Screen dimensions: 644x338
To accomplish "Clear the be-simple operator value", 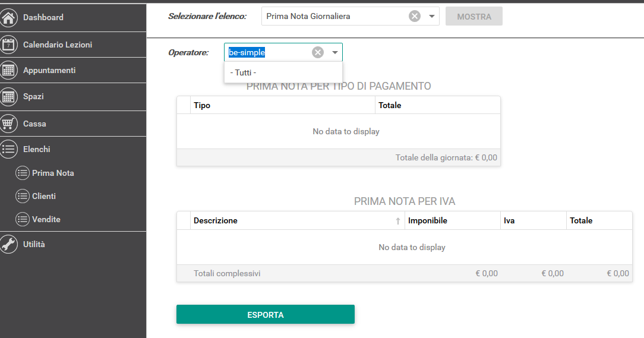I will coord(317,52).
